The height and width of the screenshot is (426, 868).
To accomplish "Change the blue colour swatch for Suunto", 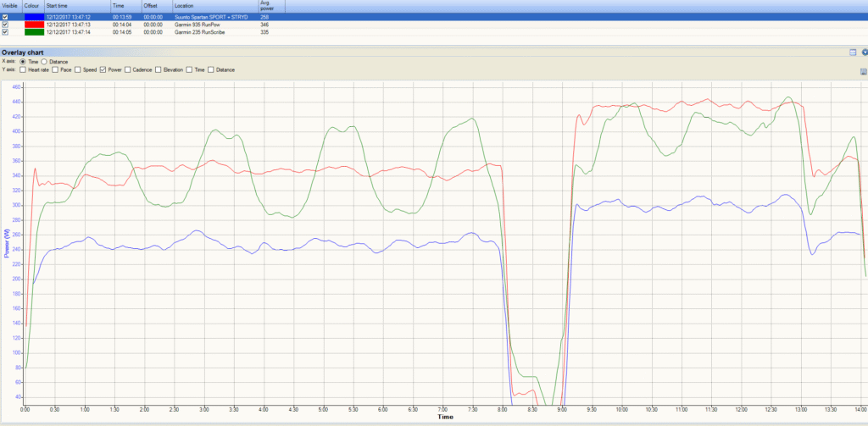I will pyautogui.click(x=34, y=17).
